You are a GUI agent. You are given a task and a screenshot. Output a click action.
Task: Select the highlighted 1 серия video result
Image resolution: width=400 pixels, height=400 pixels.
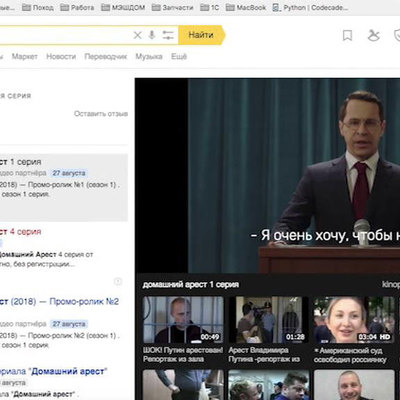click(x=63, y=187)
